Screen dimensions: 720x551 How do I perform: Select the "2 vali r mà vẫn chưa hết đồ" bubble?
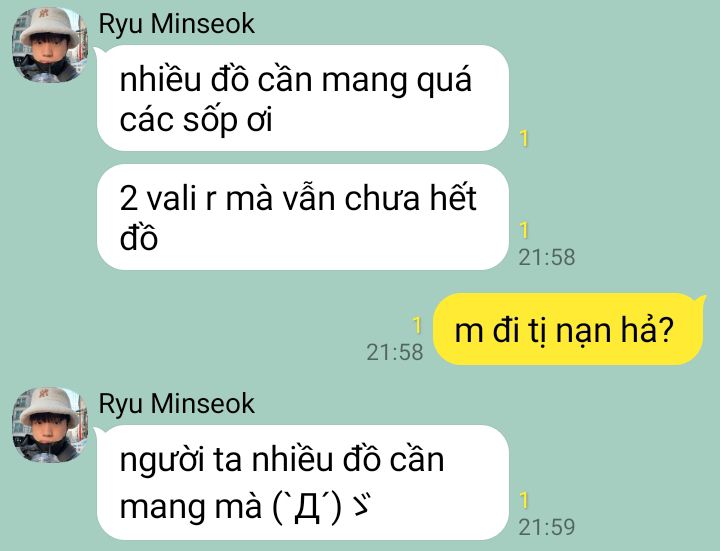tap(303, 217)
